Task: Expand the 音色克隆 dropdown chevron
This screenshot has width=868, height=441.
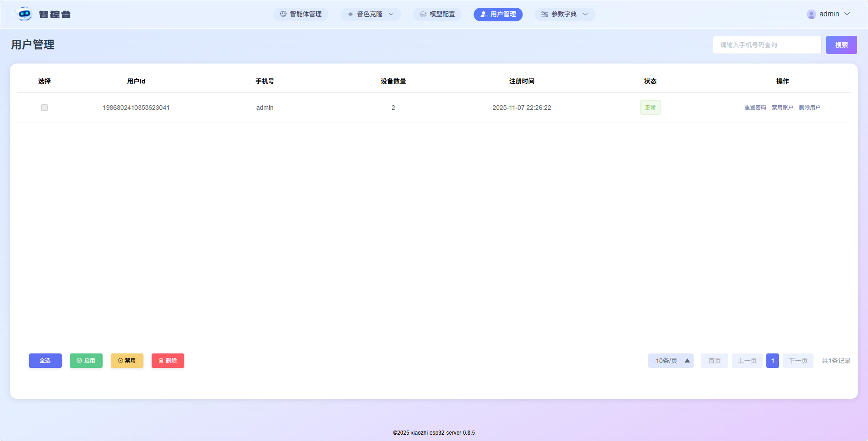Action: click(x=391, y=15)
